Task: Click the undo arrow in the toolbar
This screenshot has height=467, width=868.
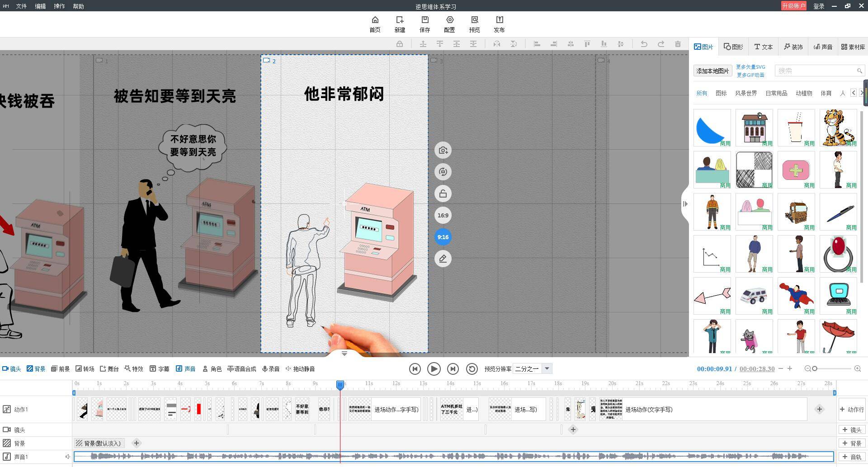Action: tap(644, 44)
